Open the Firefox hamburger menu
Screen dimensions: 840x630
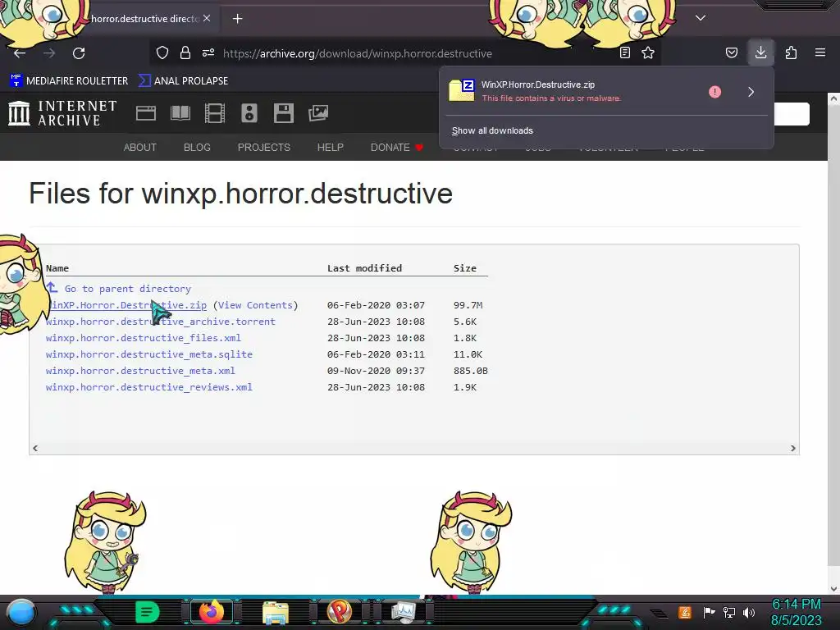tap(820, 52)
